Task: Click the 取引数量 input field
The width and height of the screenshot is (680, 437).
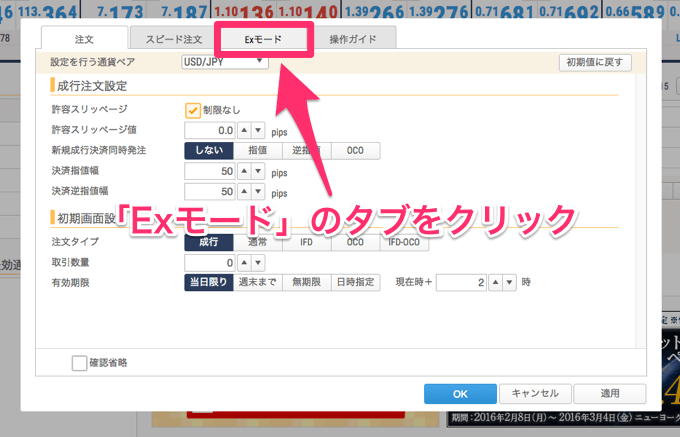Action: pos(210,263)
